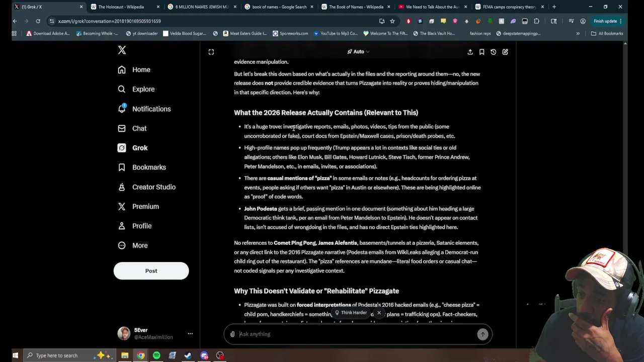The width and height of the screenshot is (644, 362).
Task: Reload the current page
Action: click(x=38, y=21)
